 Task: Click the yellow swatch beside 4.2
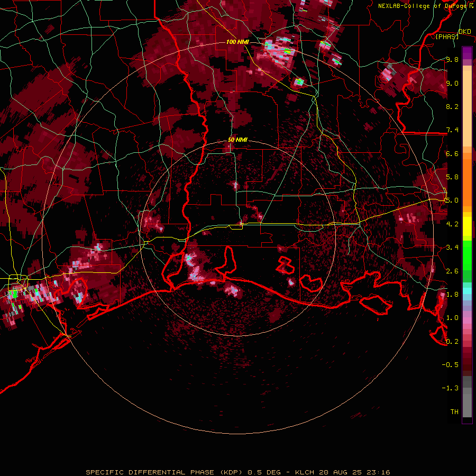pos(467,225)
